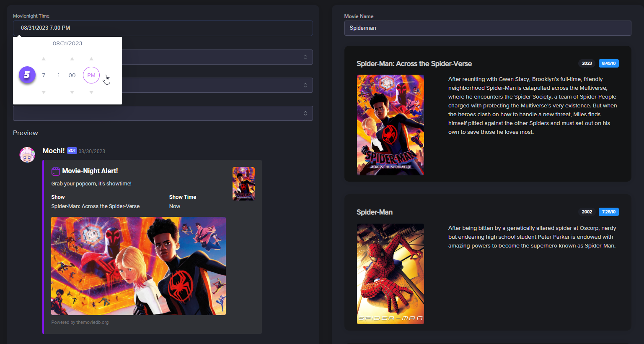Click the Movienight Time input field
The width and height of the screenshot is (644, 344).
click(163, 28)
